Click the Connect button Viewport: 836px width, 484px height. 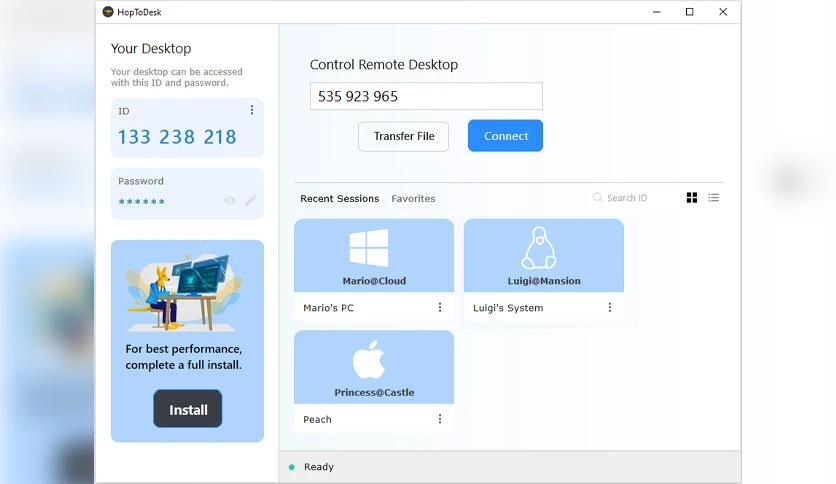click(505, 135)
